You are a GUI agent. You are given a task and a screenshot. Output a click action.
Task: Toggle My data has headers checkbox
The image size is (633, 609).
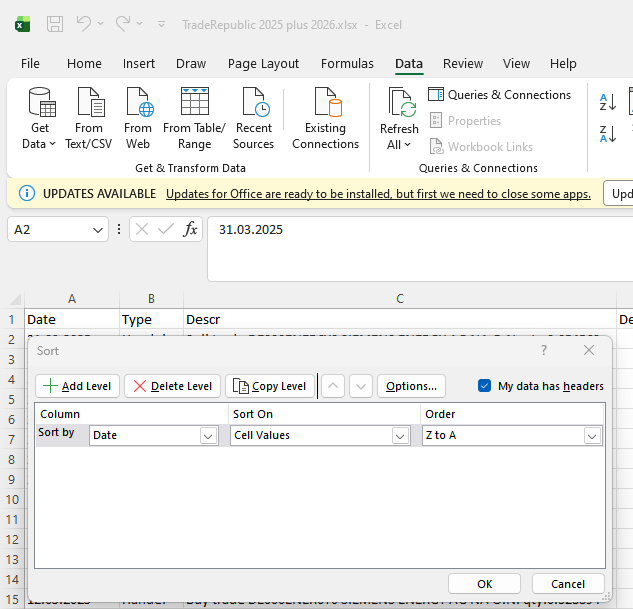coord(485,386)
